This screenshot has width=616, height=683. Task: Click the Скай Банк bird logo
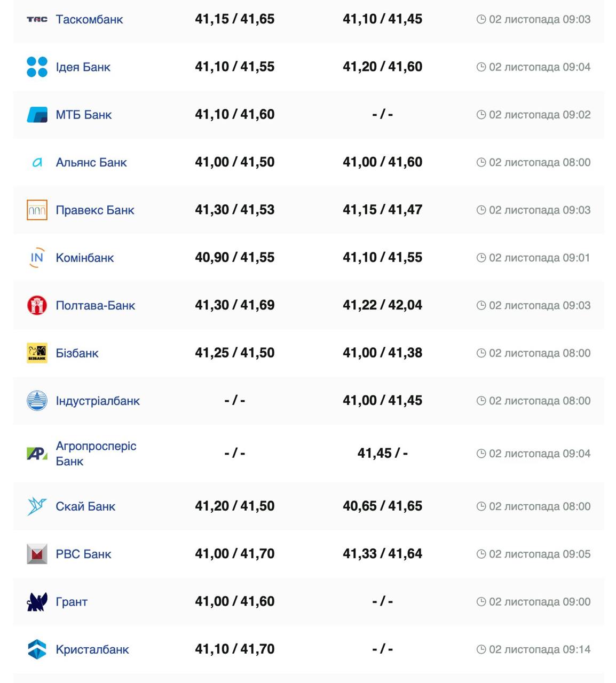(37, 506)
